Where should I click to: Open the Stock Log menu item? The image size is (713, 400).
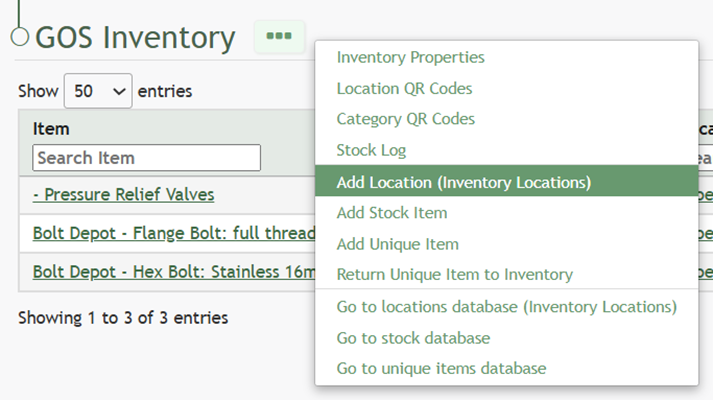[371, 151]
